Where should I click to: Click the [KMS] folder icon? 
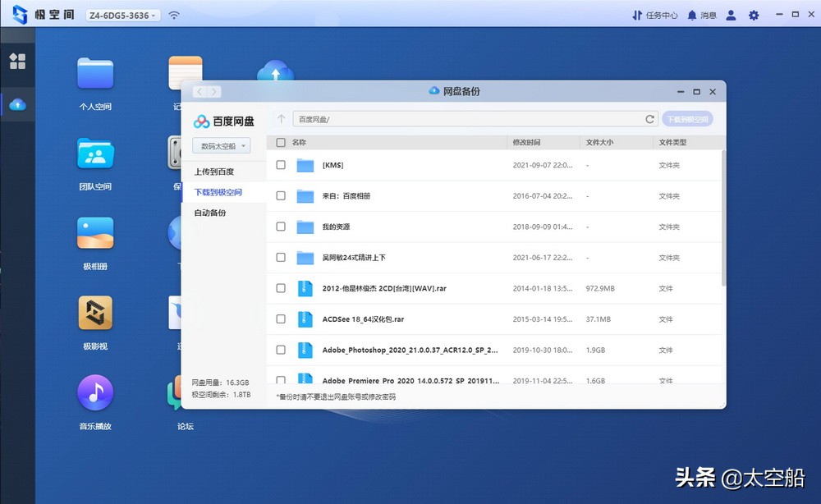(x=305, y=165)
